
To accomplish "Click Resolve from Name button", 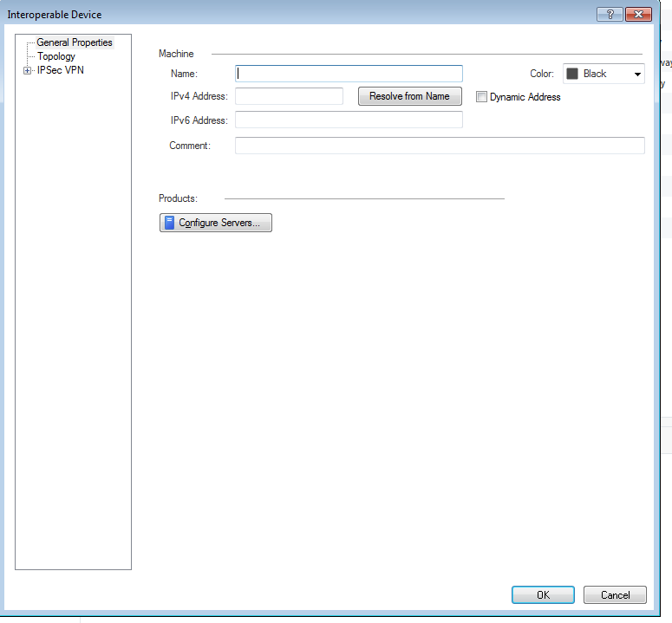I will click(x=410, y=96).
